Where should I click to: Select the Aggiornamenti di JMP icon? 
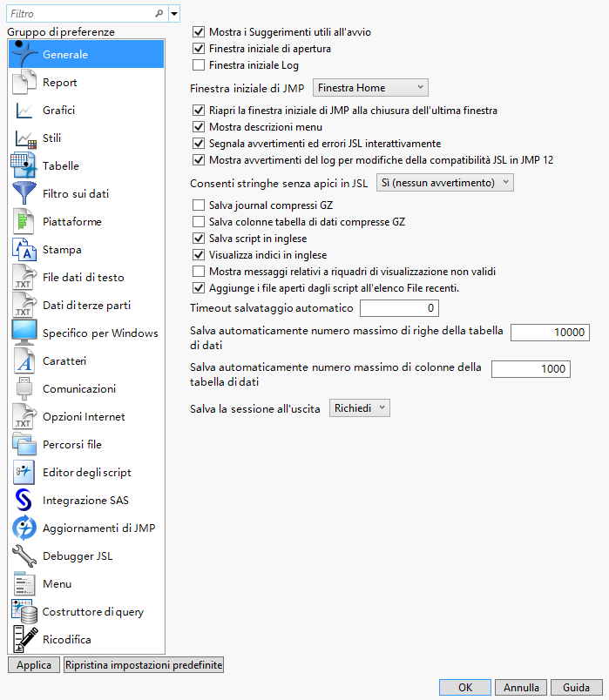24,528
